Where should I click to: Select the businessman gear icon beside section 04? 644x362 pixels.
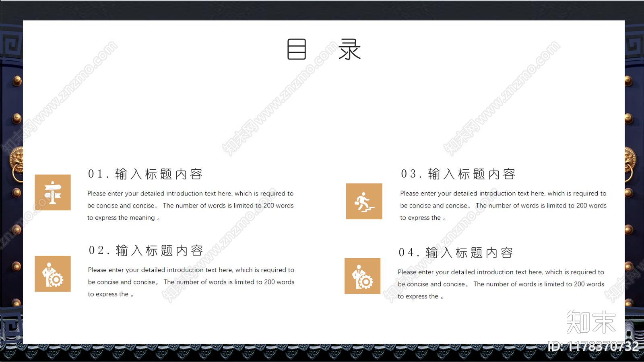point(363,276)
